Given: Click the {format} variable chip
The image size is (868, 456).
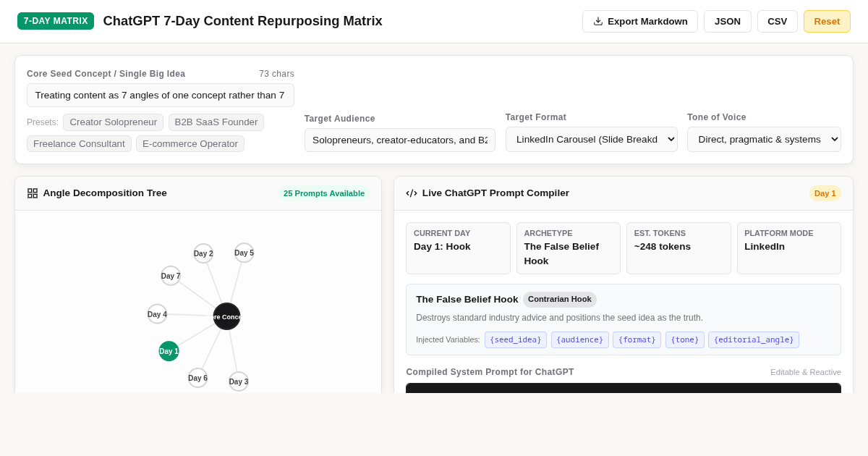Looking at the screenshot, I should (637, 339).
